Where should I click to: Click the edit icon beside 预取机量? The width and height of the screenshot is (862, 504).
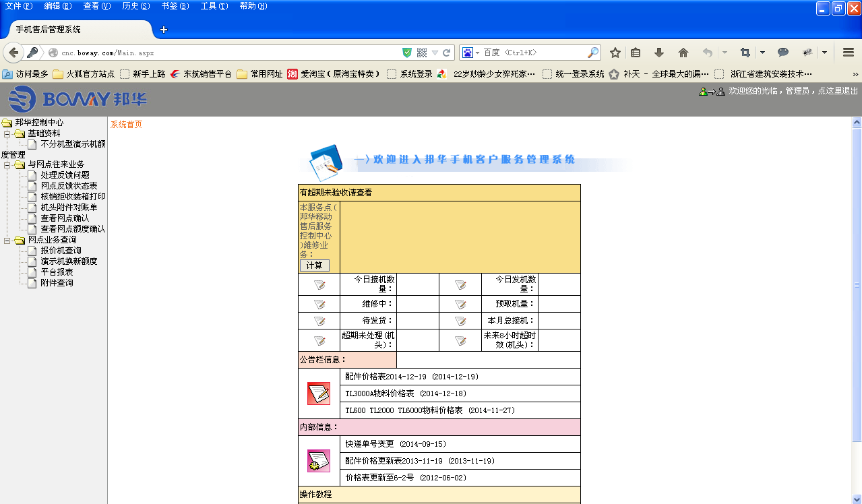(x=460, y=304)
